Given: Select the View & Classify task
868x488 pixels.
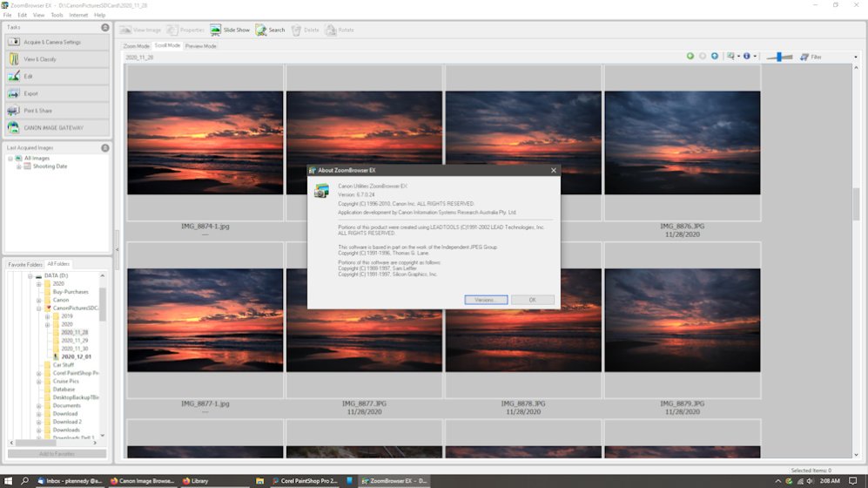Looking at the screenshot, I should (x=57, y=59).
